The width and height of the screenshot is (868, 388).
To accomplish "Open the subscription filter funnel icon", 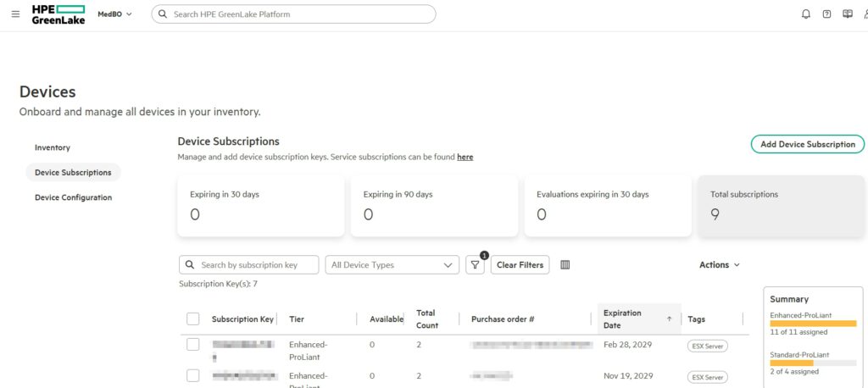I will [476, 265].
